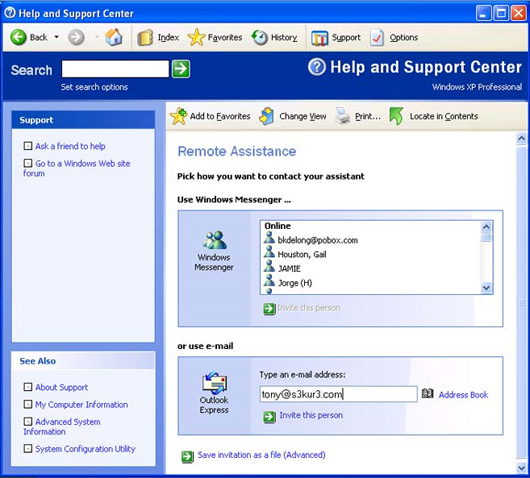Click the Support icon in toolbar
The height and width of the screenshot is (478, 530).
click(x=319, y=38)
